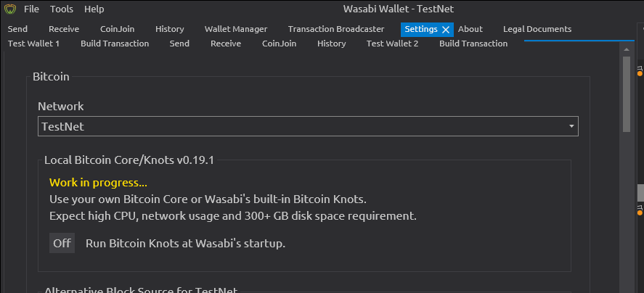This screenshot has height=293, width=644.
Task: Open the TestNet network combo box
Action: (x=308, y=126)
